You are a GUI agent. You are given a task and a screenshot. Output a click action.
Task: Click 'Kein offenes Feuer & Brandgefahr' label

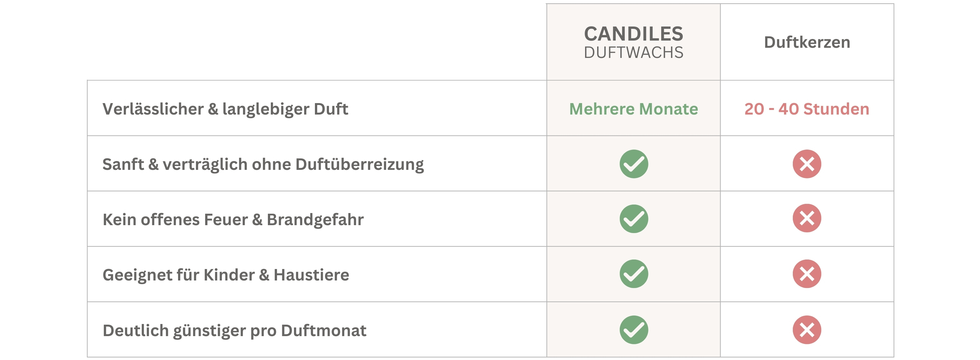coord(233,219)
